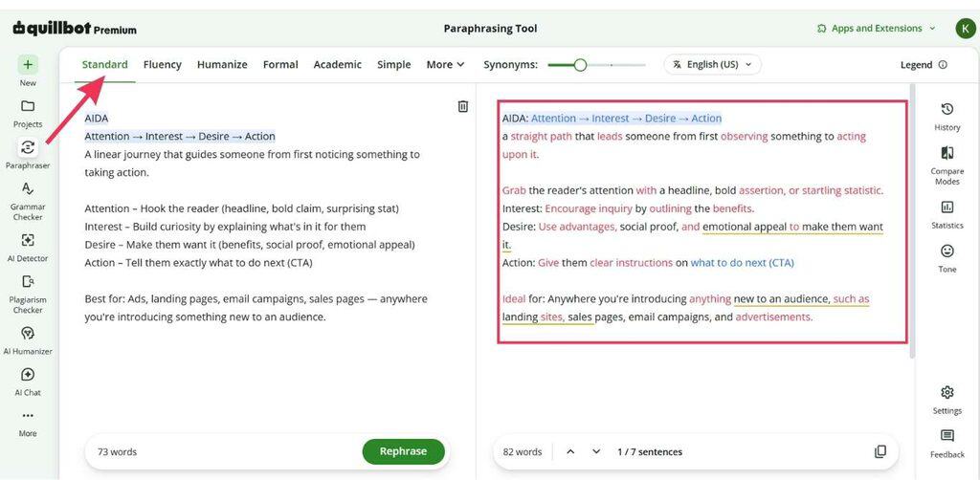Open the History panel
Viewport: 980px width, 480px height.
pos(947,117)
